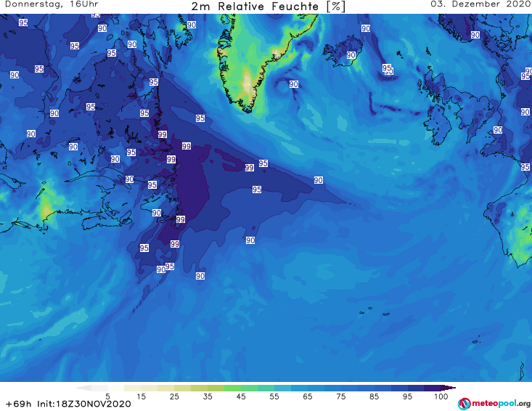Click the 100 tick label on color scale

point(441,396)
